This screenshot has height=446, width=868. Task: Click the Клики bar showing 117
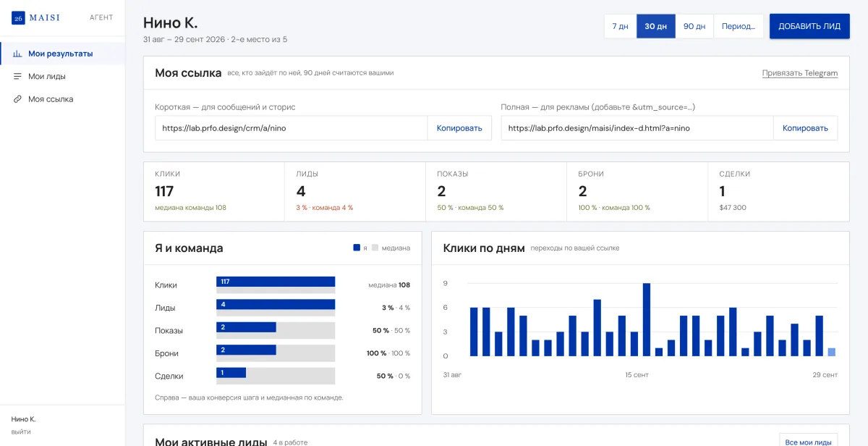click(276, 282)
